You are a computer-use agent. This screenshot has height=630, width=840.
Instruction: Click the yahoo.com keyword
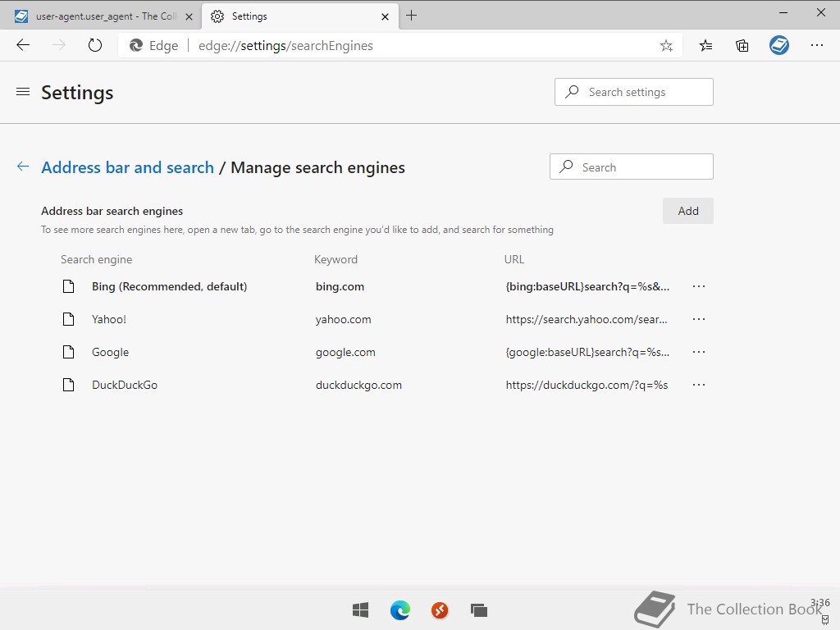pyautogui.click(x=343, y=319)
